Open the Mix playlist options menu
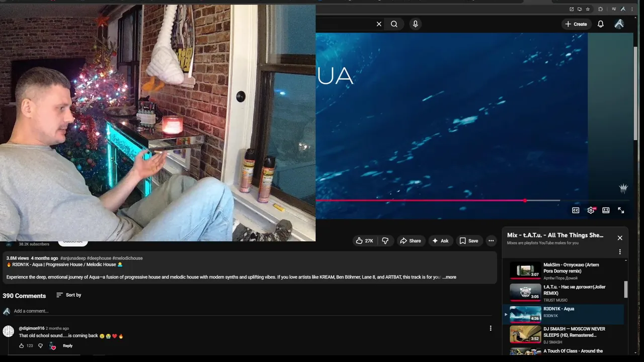 coord(620,251)
